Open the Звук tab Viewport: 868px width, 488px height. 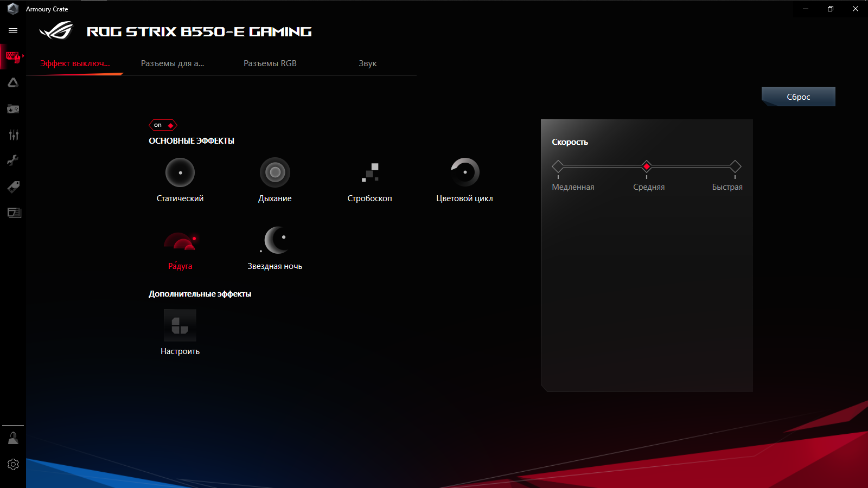click(368, 63)
